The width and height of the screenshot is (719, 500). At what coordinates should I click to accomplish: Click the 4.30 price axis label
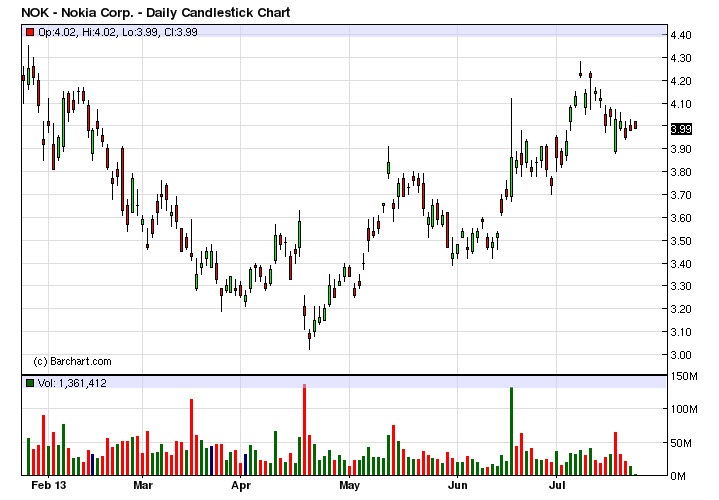click(680, 58)
